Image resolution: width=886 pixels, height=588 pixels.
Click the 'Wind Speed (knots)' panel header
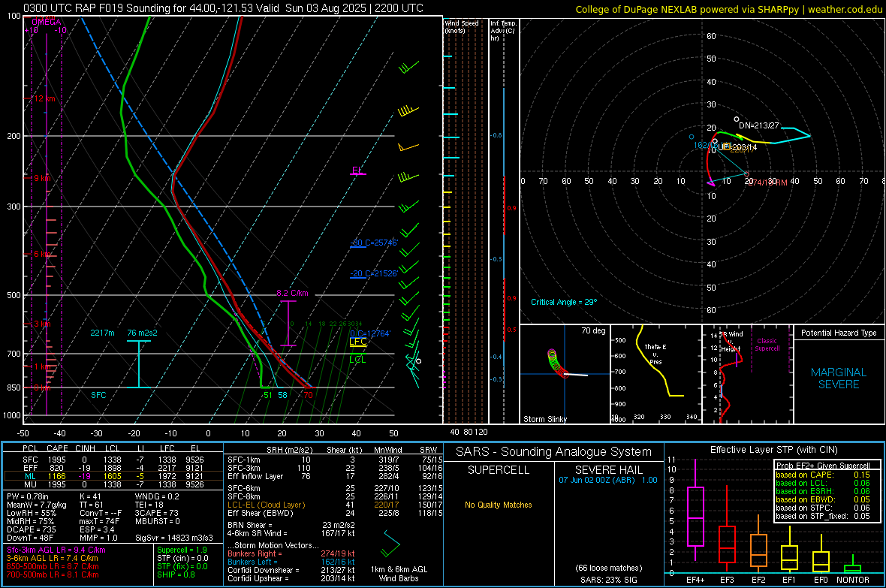[x=462, y=26]
